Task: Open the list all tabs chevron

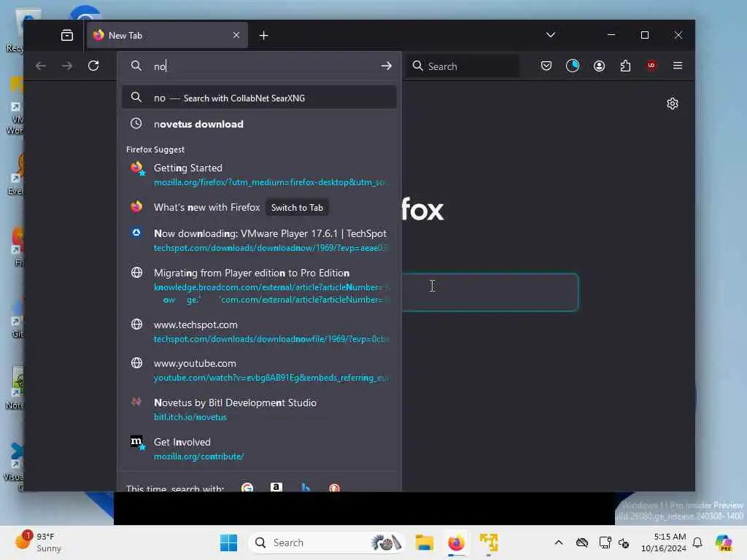Action: point(551,35)
